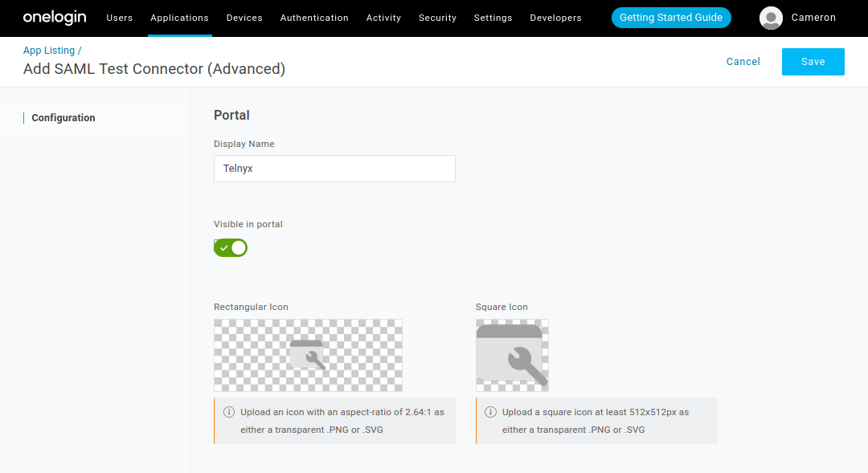The image size is (868, 473).
Task: Upload a square icon image
Action: pos(512,355)
